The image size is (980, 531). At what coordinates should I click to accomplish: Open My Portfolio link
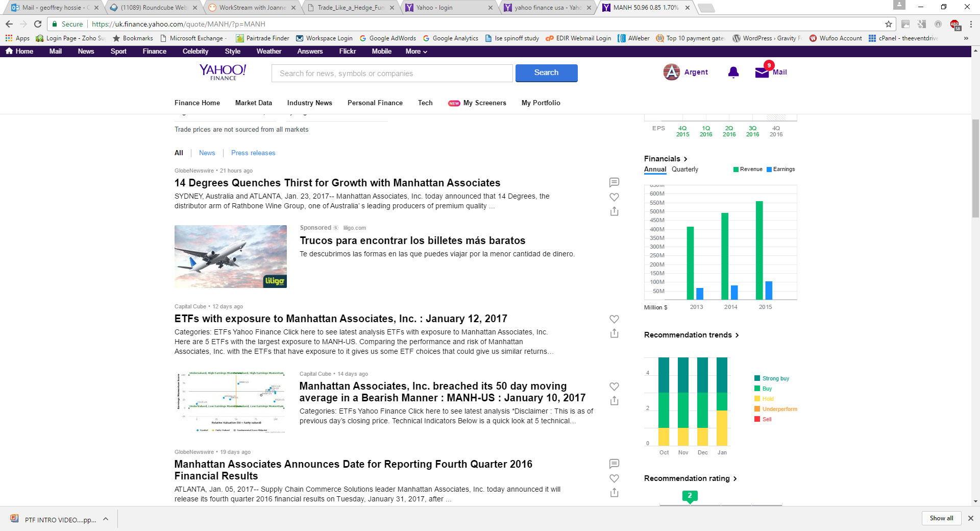click(x=541, y=103)
